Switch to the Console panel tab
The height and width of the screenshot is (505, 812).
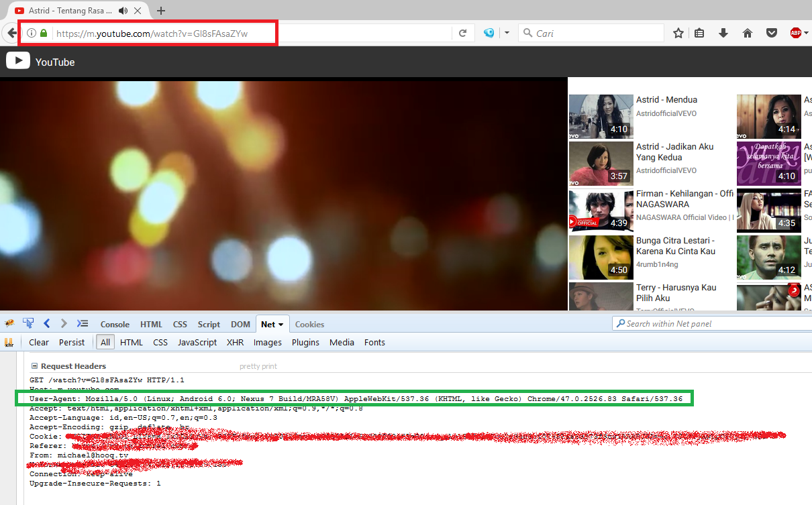click(x=115, y=324)
